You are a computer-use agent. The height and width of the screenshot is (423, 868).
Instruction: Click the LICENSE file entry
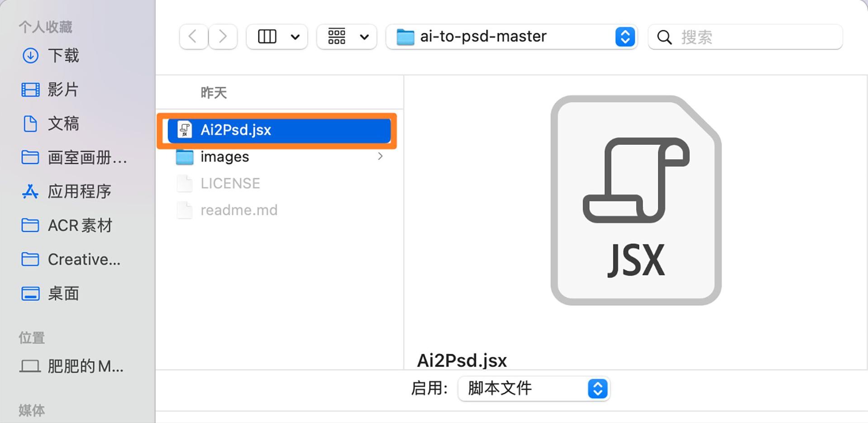click(230, 183)
